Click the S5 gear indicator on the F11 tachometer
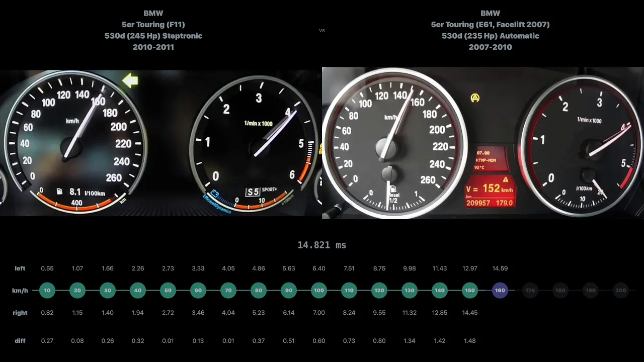The height and width of the screenshot is (362, 644). pos(253,192)
